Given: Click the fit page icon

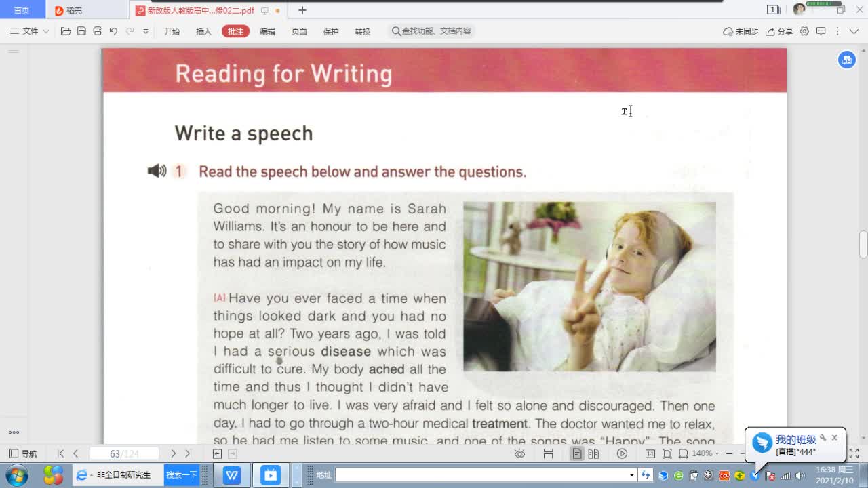Looking at the screenshot, I should (x=667, y=453).
